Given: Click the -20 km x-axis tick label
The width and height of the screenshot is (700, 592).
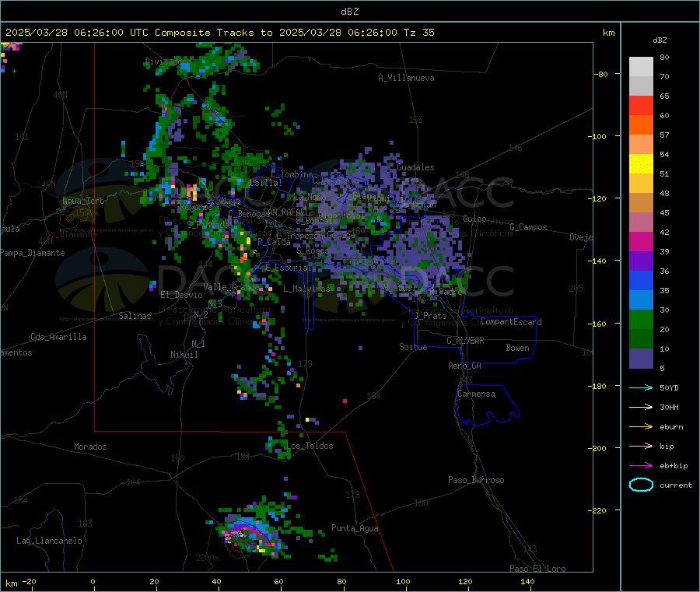Looking at the screenshot, I should click(x=30, y=581).
